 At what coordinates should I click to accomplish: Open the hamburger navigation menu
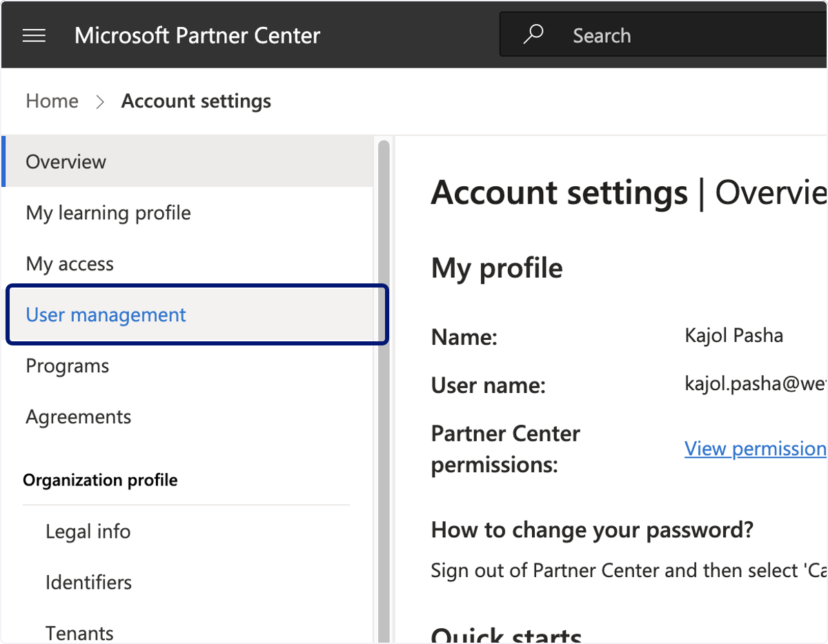coord(34,36)
